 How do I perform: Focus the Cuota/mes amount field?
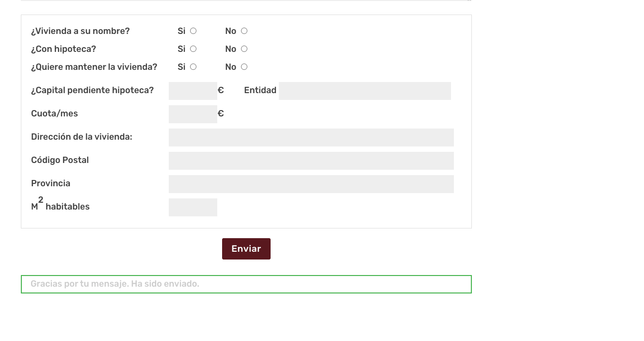coord(193,114)
